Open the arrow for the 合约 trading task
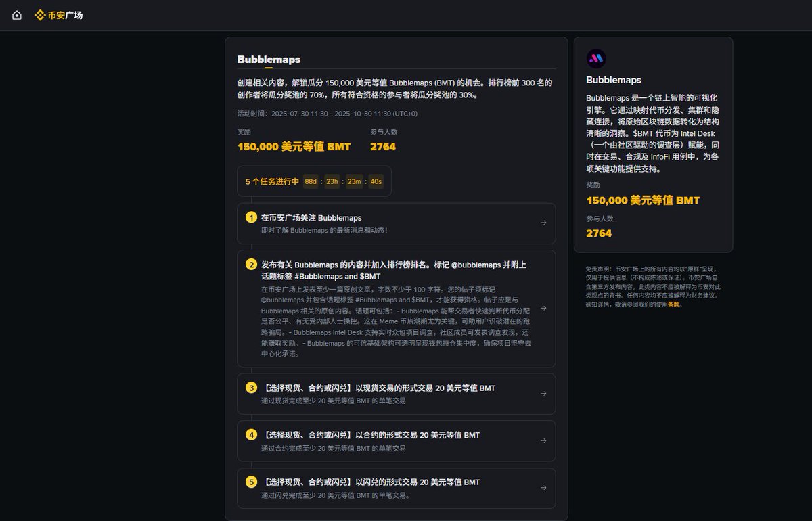812x521 pixels. 543,440
